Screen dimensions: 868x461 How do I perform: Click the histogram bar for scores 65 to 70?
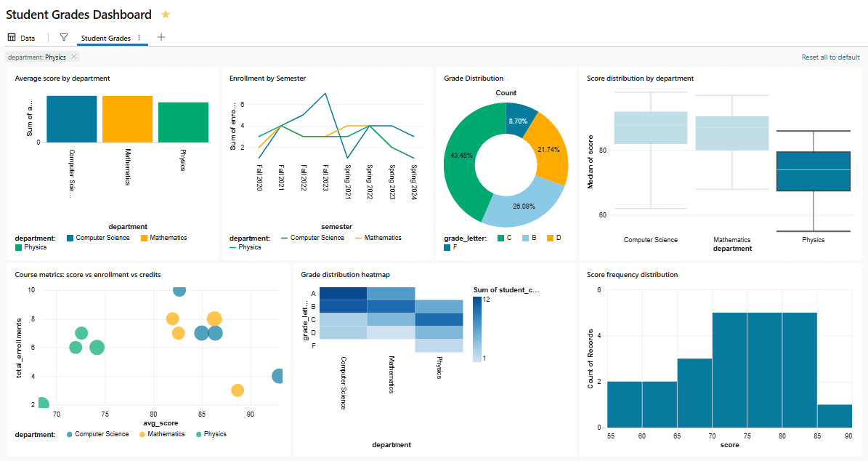pyautogui.click(x=694, y=393)
